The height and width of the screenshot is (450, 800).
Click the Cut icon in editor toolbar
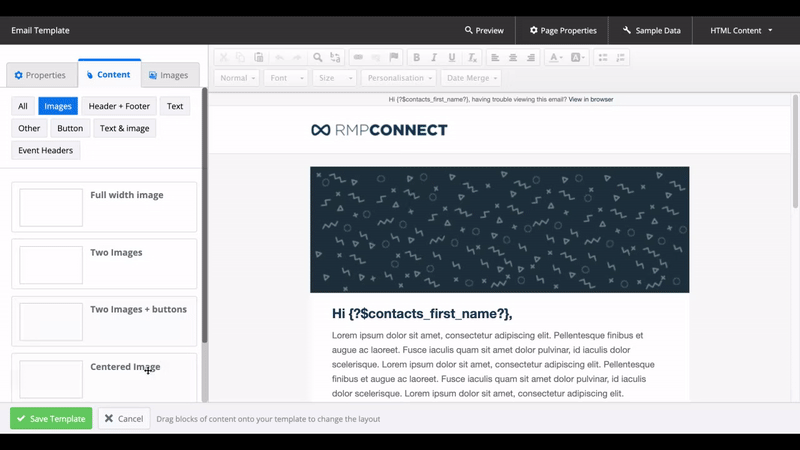(223, 58)
